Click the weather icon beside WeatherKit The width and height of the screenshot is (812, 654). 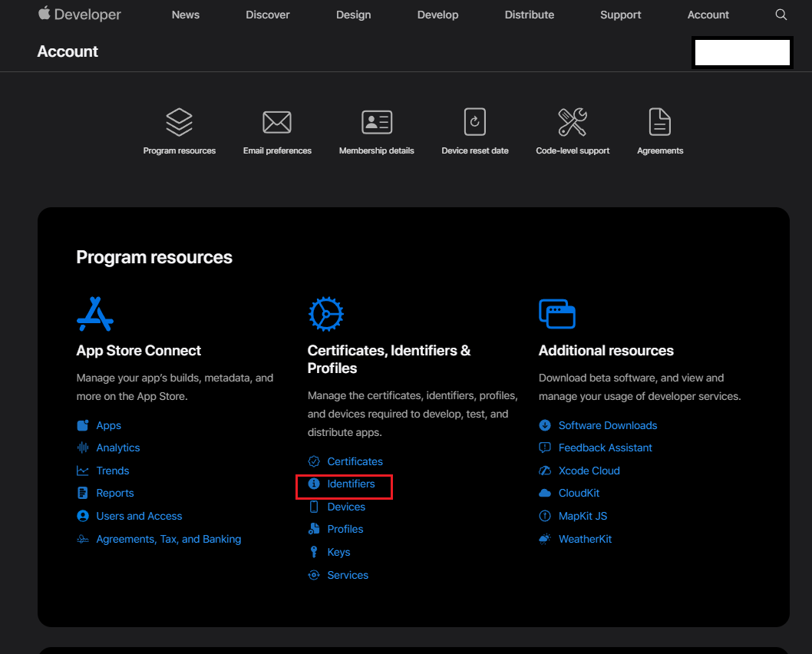coord(545,539)
